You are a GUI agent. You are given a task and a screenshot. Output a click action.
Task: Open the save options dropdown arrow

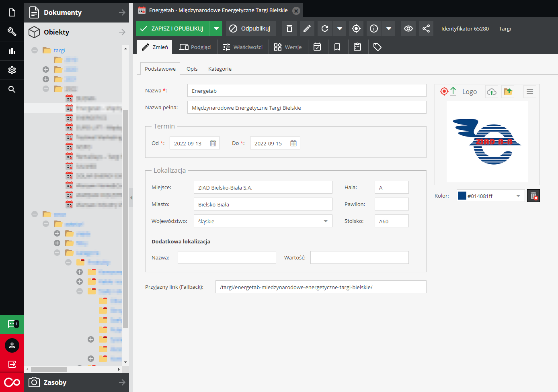[216, 29]
